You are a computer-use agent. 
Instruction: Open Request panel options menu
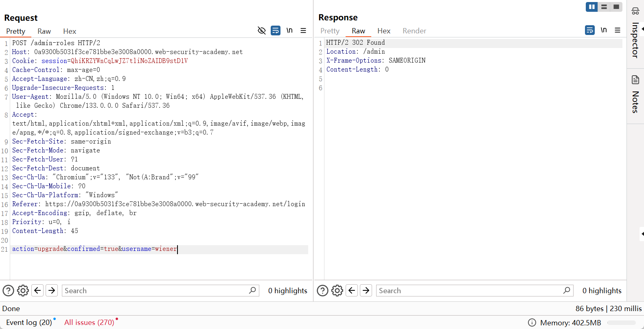point(303,31)
